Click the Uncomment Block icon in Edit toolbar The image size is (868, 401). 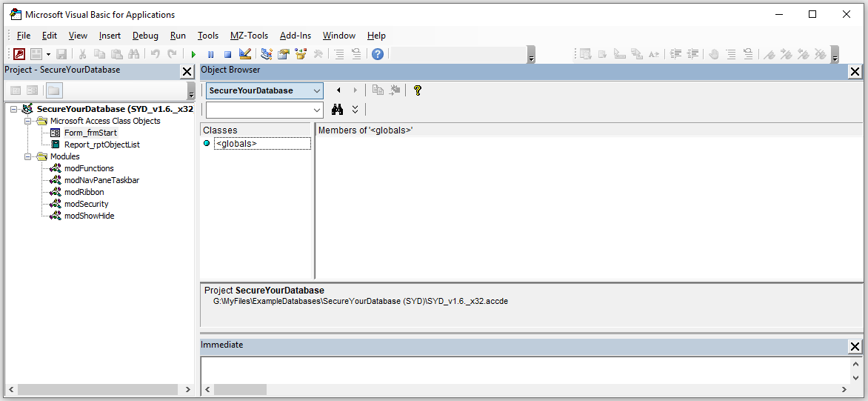click(748, 53)
